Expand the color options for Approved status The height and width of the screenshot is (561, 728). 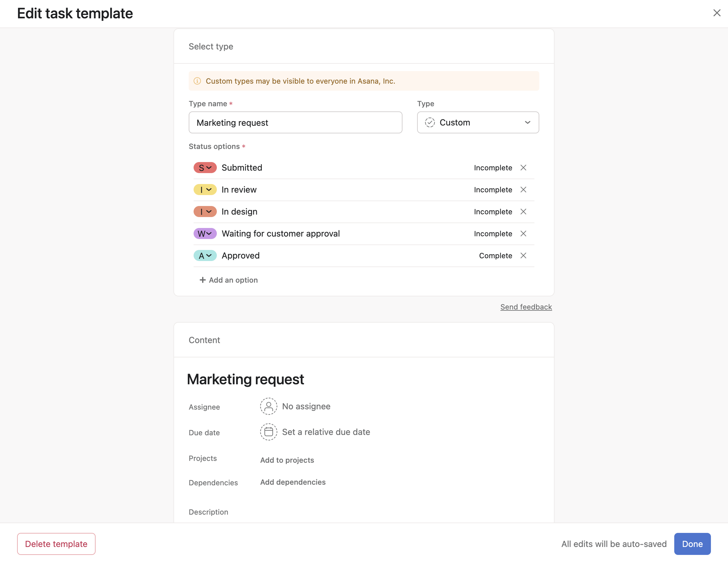coord(209,255)
